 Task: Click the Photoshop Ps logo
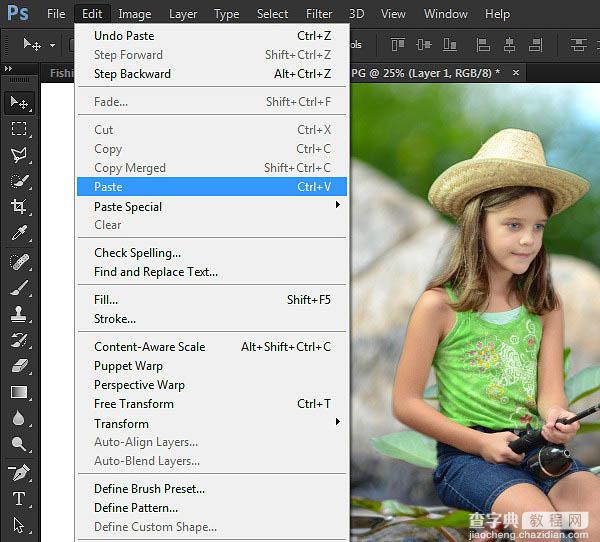pyautogui.click(x=18, y=13)
